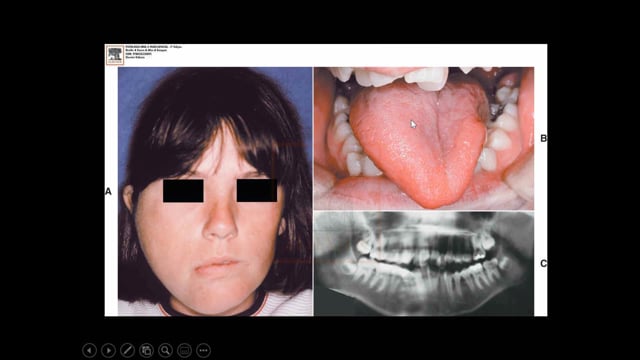Click the lower lip in photo A
Image resolution: width=640 pixels, height=360 pixels.
[217, 270]
